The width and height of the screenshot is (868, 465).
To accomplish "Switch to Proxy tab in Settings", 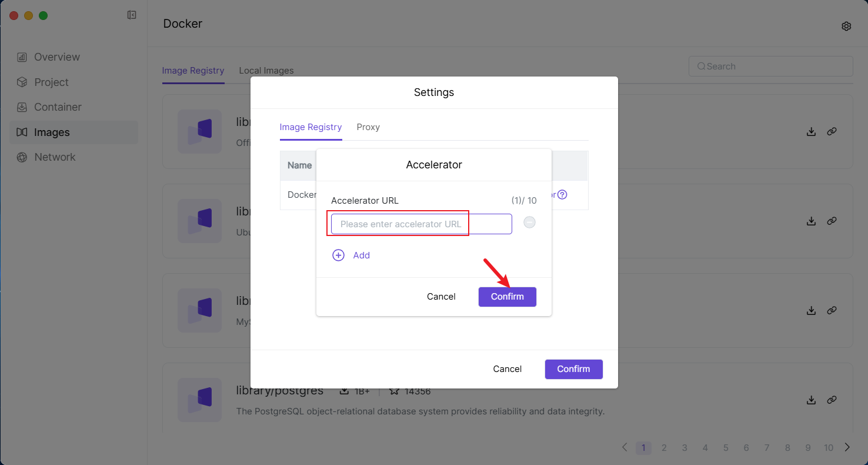I will click(x=368, y=127).
